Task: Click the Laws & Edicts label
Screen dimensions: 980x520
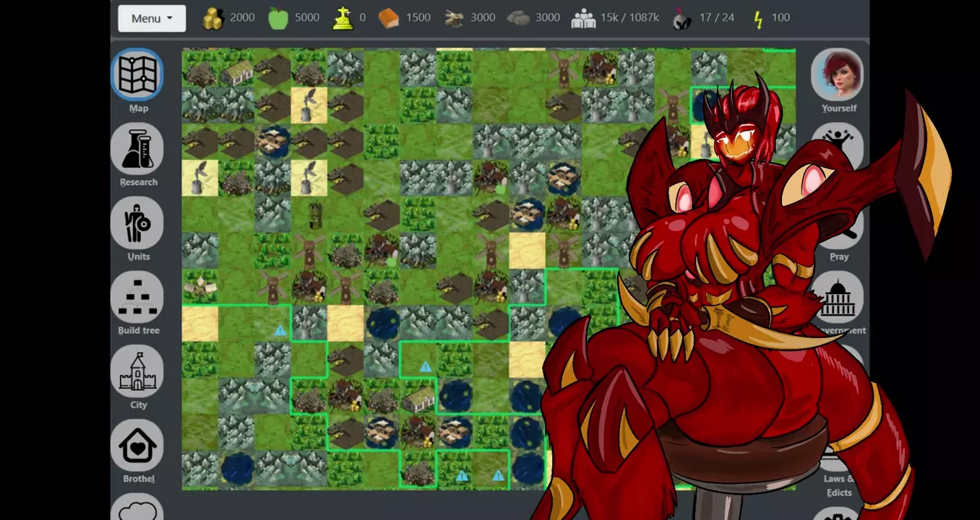Action: [838, 485]
